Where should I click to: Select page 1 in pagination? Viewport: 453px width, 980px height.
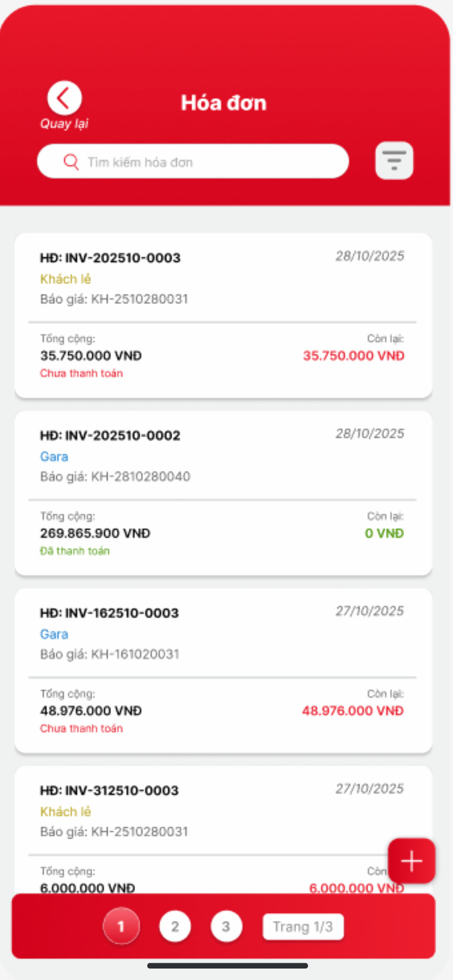[121, 927]
